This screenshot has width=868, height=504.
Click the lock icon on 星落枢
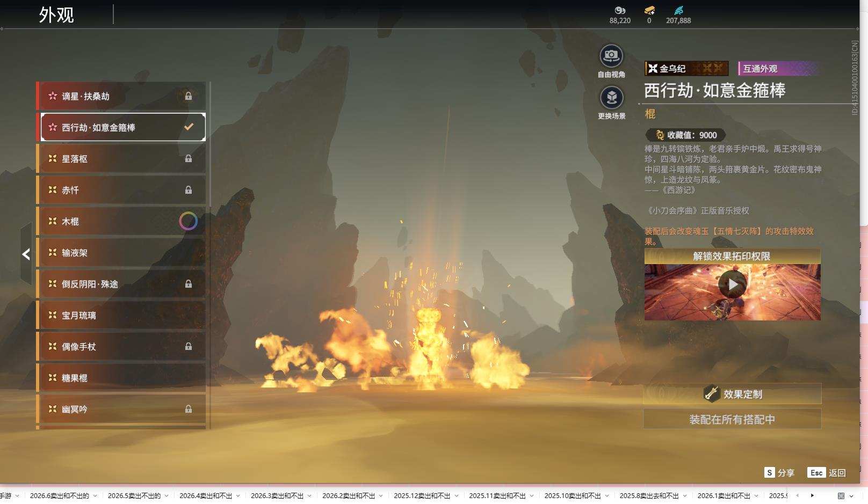189,158
